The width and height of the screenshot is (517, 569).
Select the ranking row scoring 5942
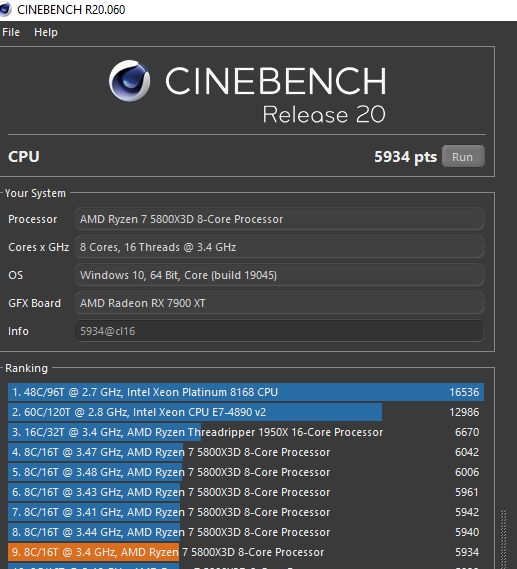point(246,512)
